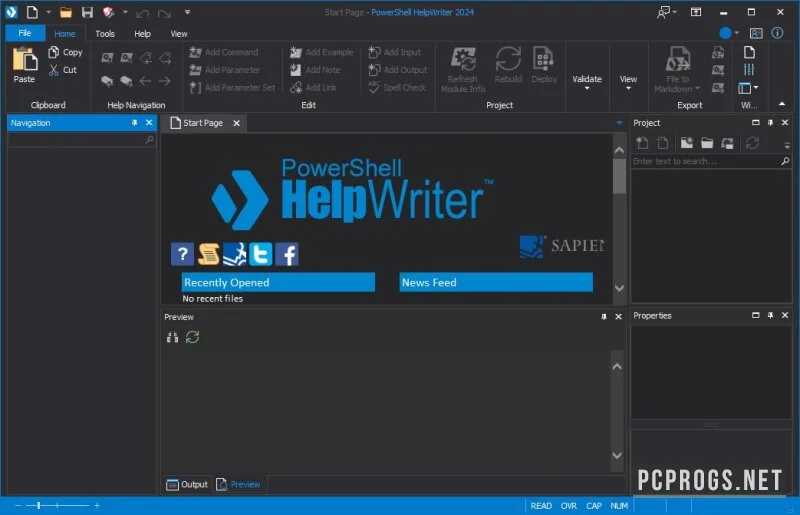800x515 pixels.
Task: Click the open folder icon in Project panel
Action: (x=707, y=143)
